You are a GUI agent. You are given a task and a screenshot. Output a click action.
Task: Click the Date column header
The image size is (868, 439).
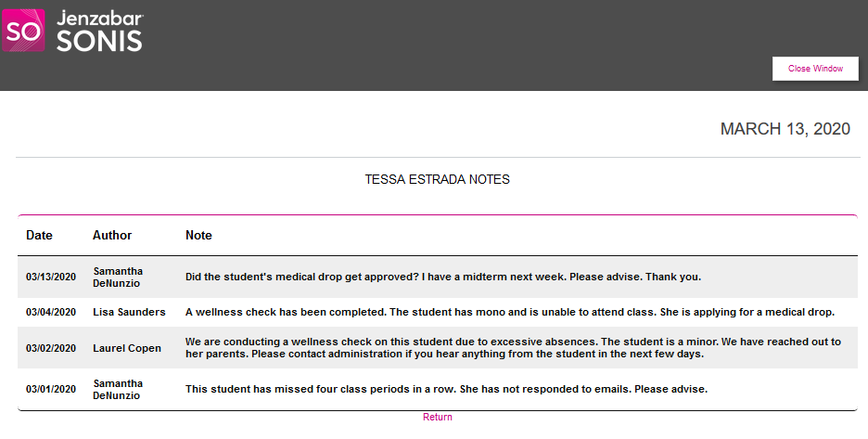tap(39, 236)
